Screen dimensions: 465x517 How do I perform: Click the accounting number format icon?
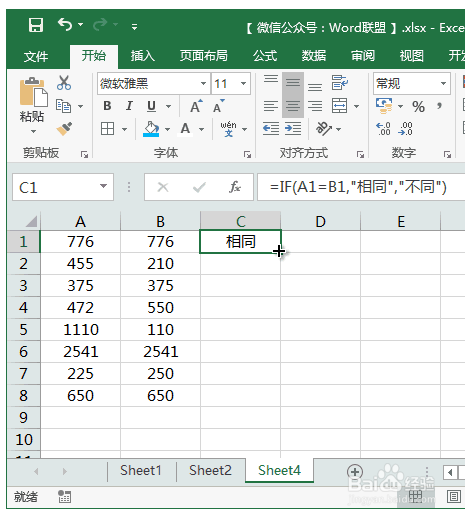pyautogui.click(x=384, y=106)
